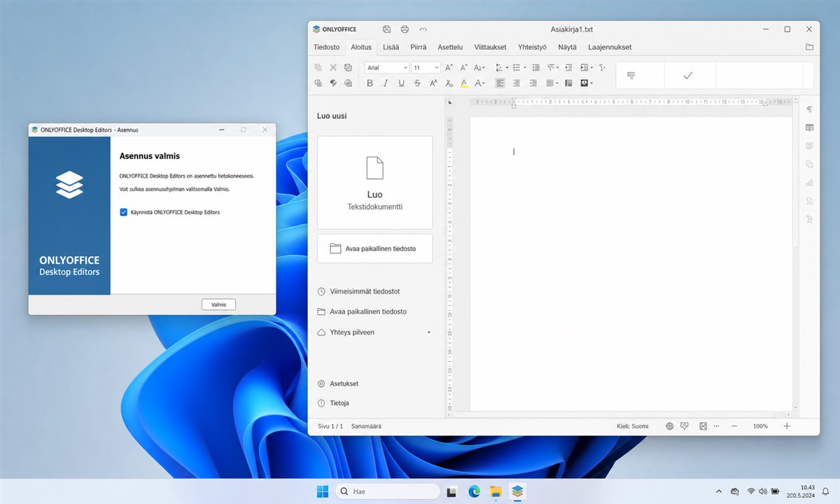
Task: Click the Avaa paikallinen tiedosto button
Action: [374, 248]
